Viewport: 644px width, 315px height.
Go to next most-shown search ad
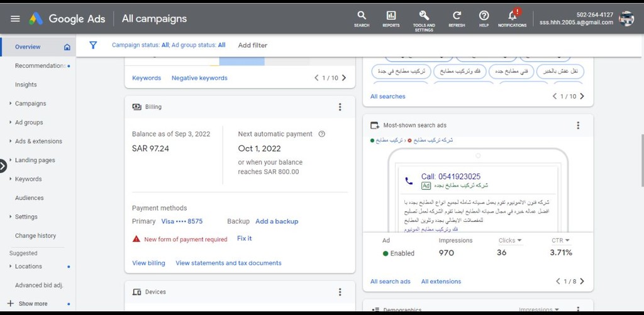pos(582,281)
